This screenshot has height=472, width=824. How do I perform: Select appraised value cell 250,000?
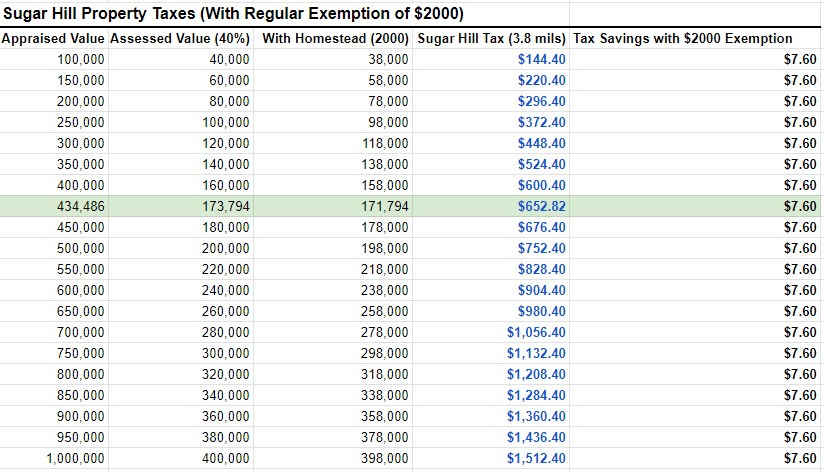81,122
